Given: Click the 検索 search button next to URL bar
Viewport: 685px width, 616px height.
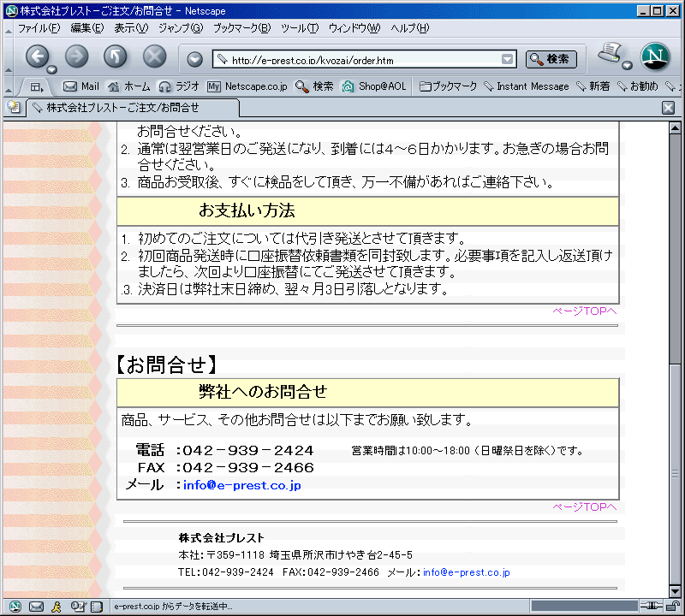Looking at the screenshot, I should point(551,59).
